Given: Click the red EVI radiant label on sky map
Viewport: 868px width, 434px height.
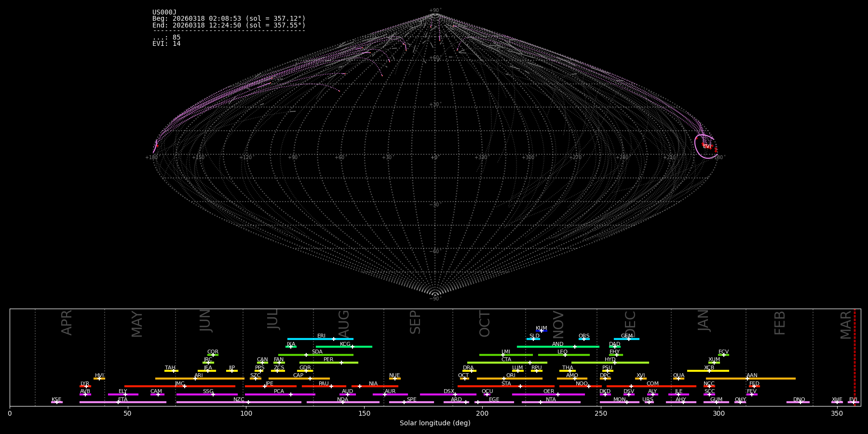Looking at the screenshot, I should pyautogui.click(x=707, y=146).
